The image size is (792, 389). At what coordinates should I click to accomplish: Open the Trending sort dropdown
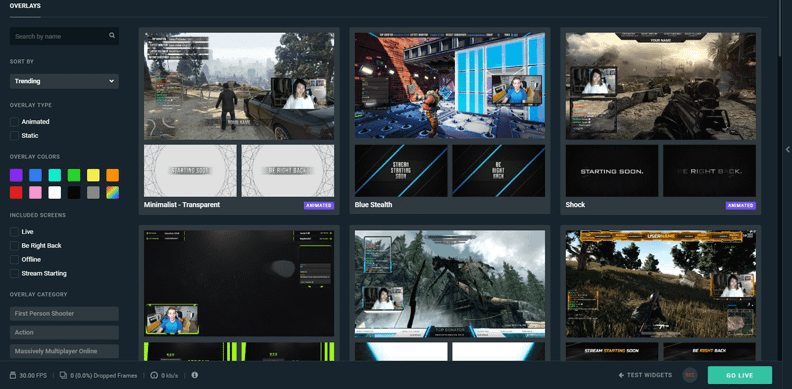(x=64, y=81)
